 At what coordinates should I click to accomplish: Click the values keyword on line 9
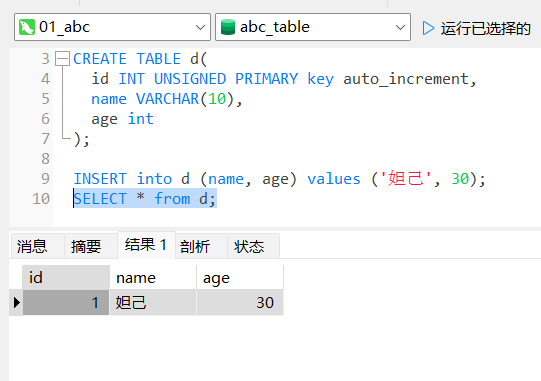point(334,179)
